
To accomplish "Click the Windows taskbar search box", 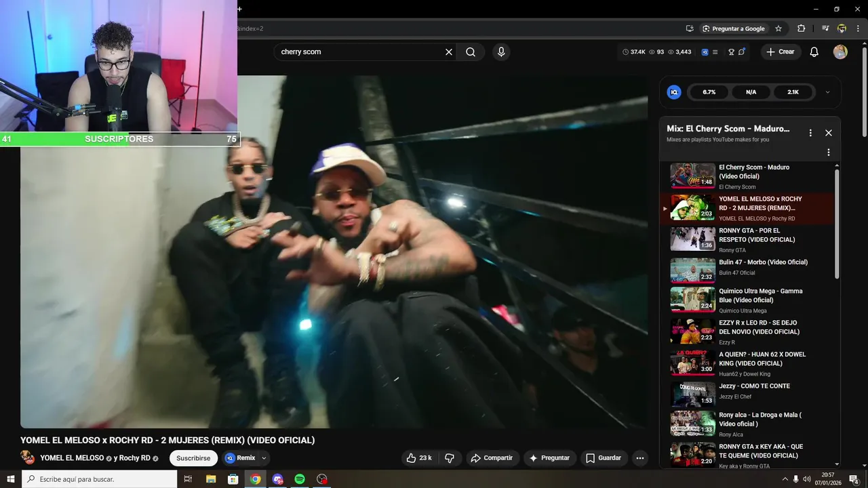I will [100, 479].
